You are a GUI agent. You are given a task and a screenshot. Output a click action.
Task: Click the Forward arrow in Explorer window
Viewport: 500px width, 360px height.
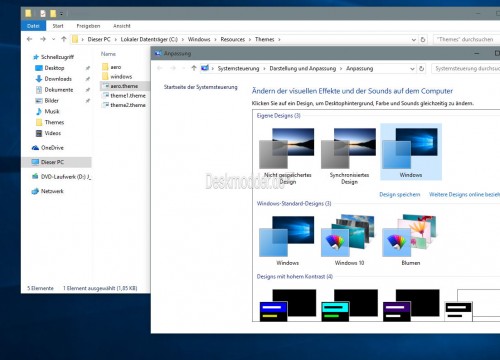(43, 39)
